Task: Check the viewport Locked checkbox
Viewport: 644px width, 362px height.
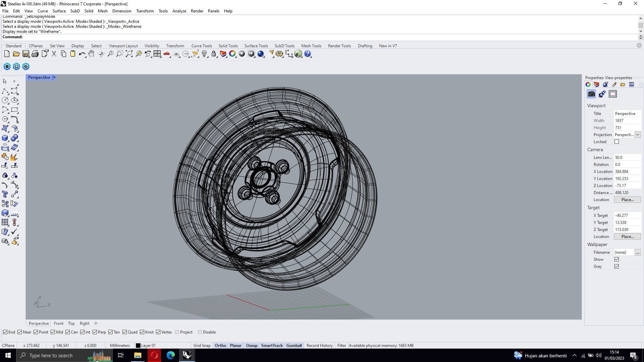Action: (x=616, y=142)
